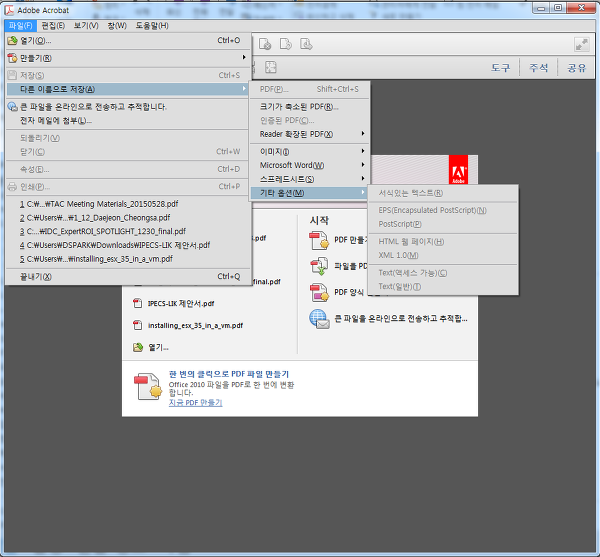The image size is (600, 557).
Task: Click the PDF icon beside IPECS-LIK 제안서.pdf
Action: (x=137, y=303)
